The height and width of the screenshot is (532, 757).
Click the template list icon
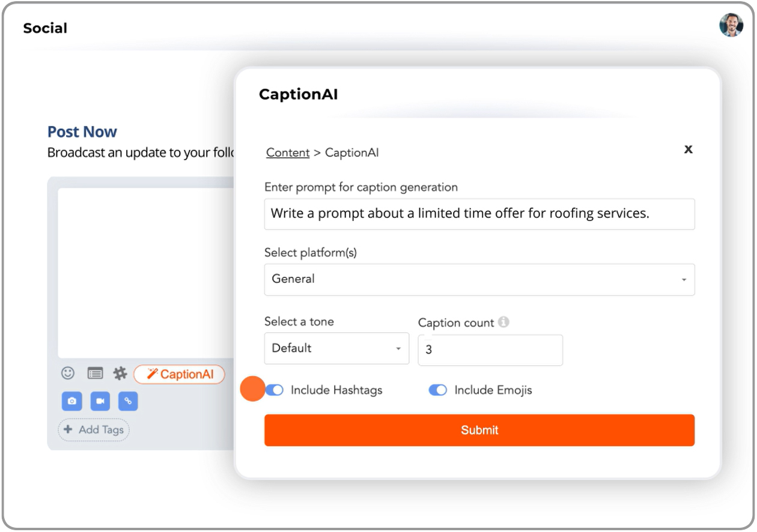click(x=95, y=373)
